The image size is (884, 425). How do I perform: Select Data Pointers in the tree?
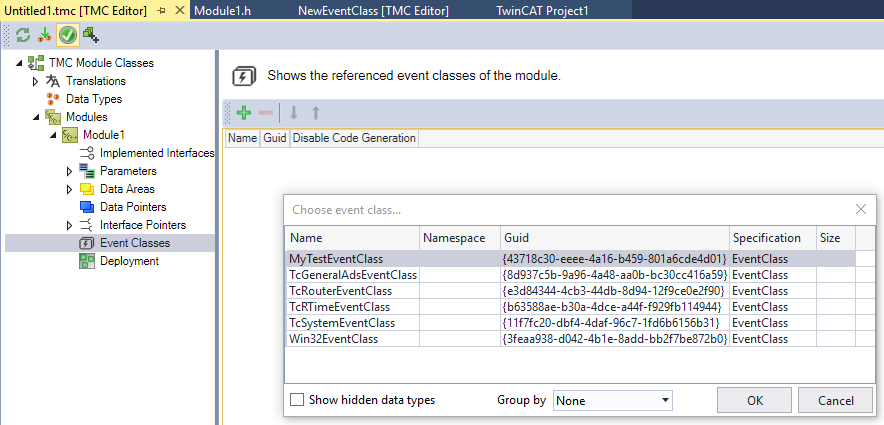click(134, 207)
